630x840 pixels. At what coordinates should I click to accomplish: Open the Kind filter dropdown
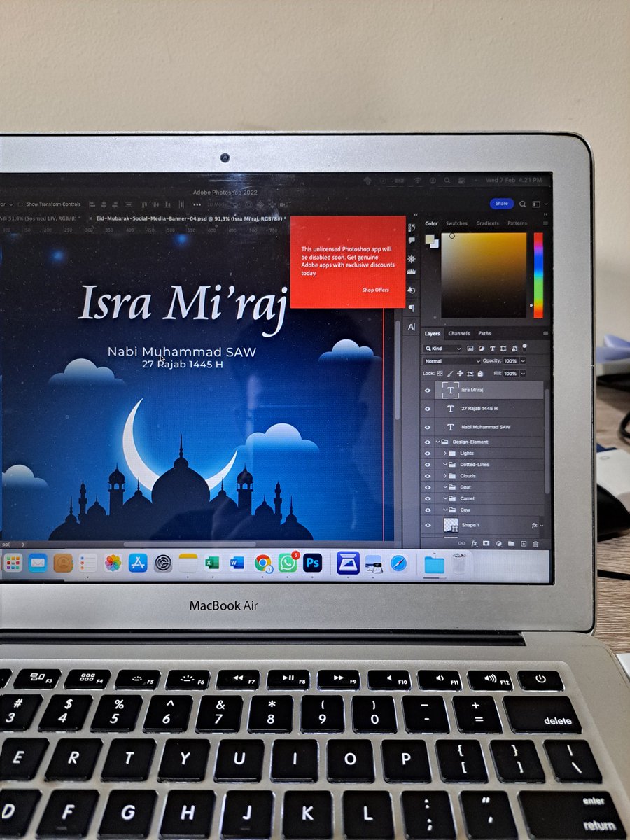click(x=442, y=349)
